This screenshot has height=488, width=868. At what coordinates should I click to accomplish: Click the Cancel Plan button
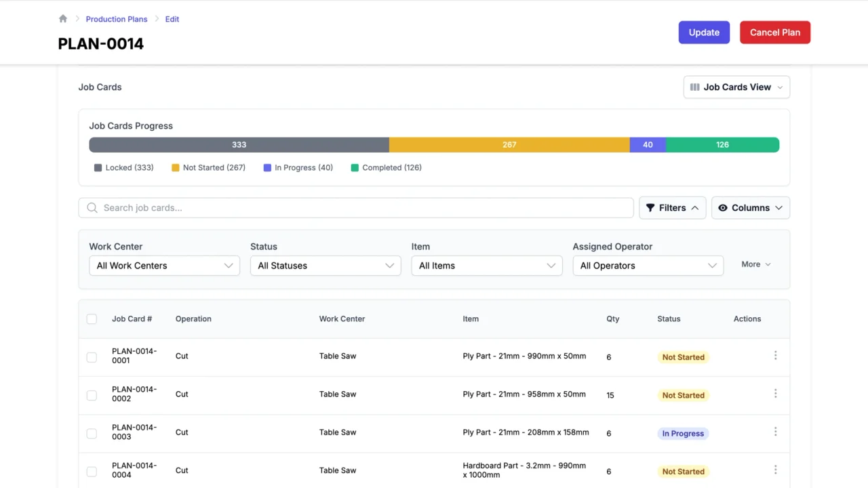point(774,32)
